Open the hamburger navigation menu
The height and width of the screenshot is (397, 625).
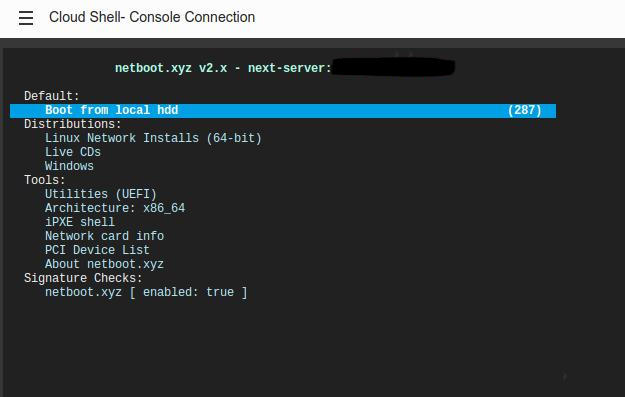click(26, 18)
